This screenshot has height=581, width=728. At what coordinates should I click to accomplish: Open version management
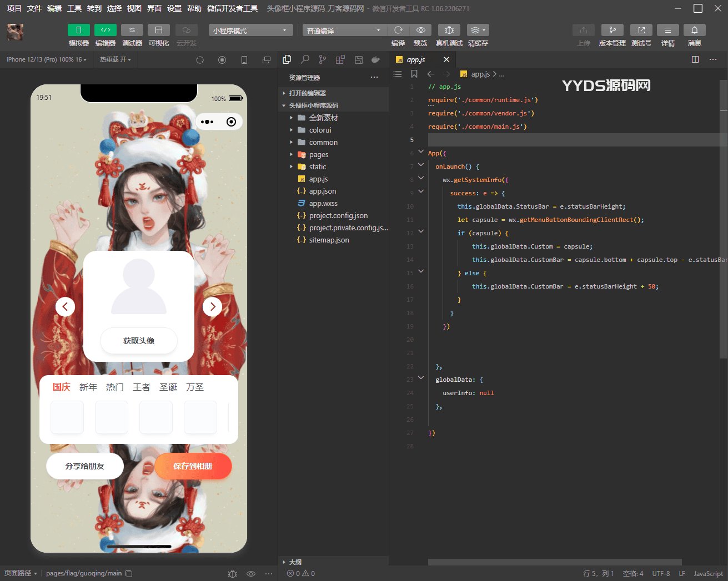point(612,30)
